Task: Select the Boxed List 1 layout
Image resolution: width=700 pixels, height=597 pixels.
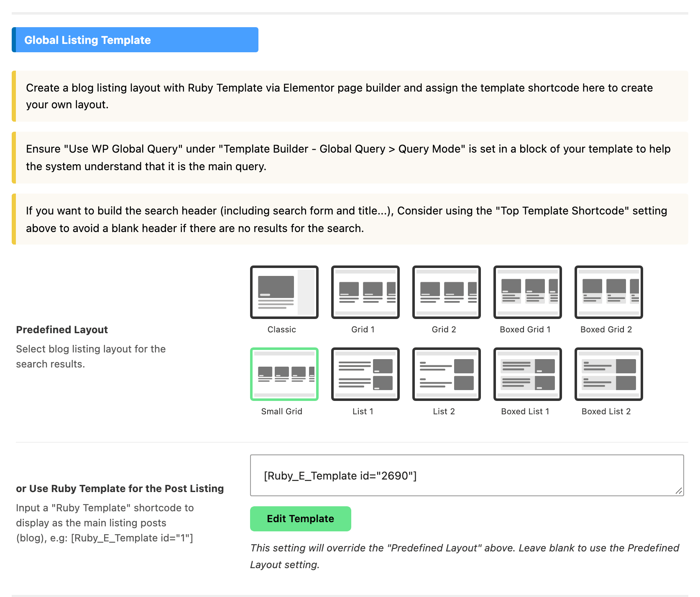Action: tap(528, 374)
